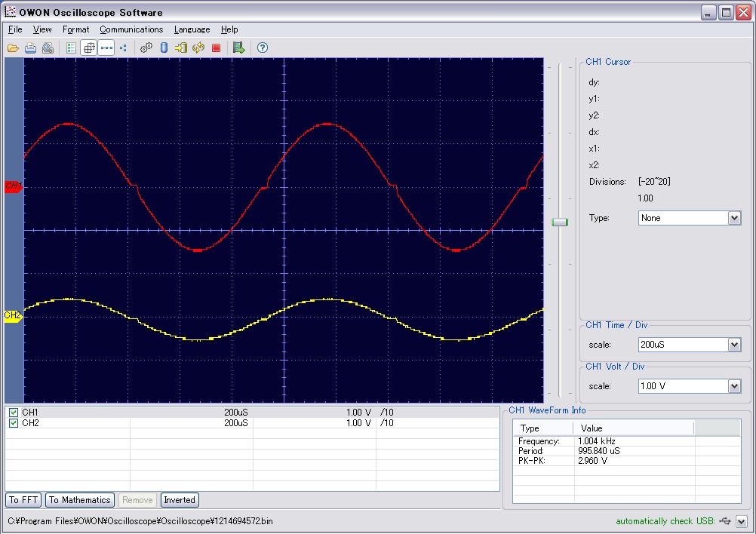Uncheck the CH2 channel checkbox

click(14, 423)
